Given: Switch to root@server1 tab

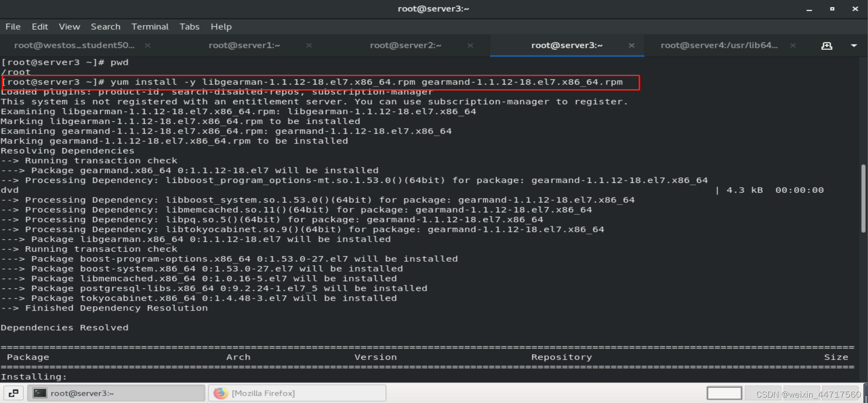Looking at the screenshot, I should tap(244, 45).
